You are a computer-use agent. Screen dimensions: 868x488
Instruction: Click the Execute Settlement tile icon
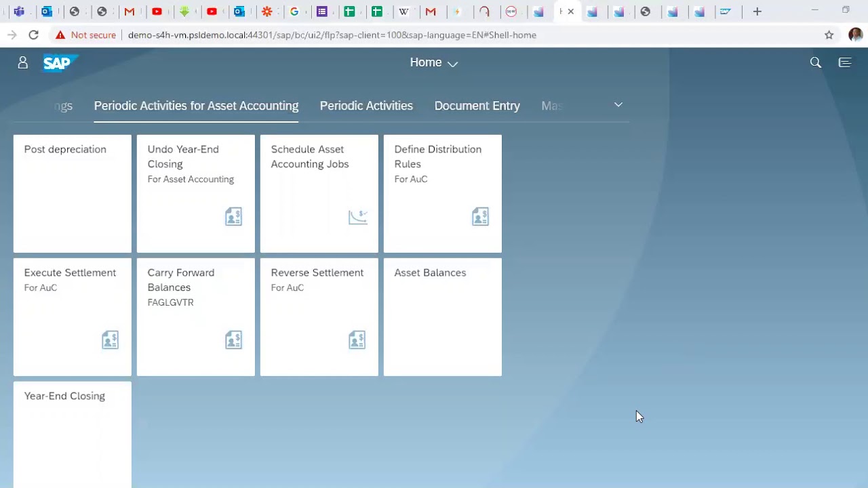click(x=110, y=340)
